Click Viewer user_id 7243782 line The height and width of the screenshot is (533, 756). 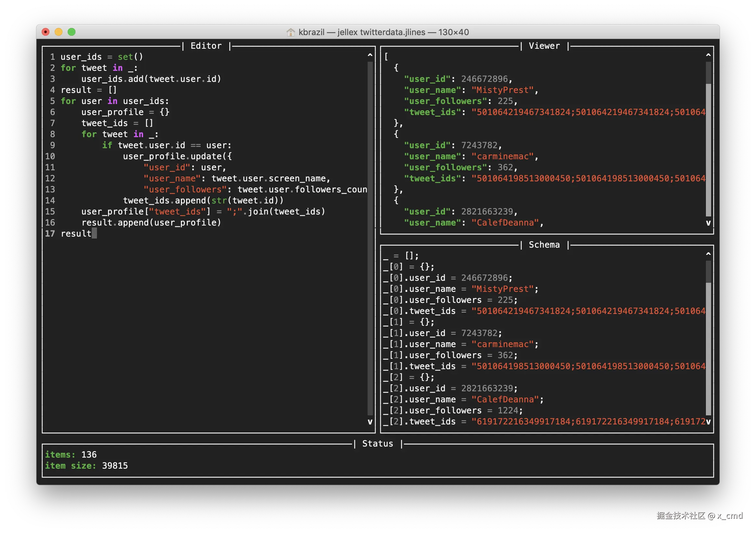click(453, 145)
